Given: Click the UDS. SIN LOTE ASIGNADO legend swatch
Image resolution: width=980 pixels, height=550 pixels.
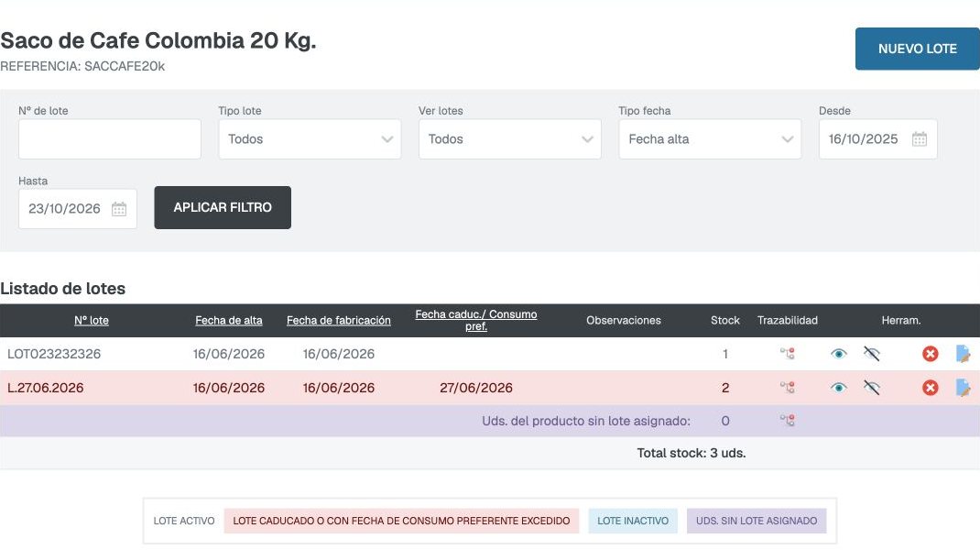Looking at the screenshot, I should click(757, 521).
